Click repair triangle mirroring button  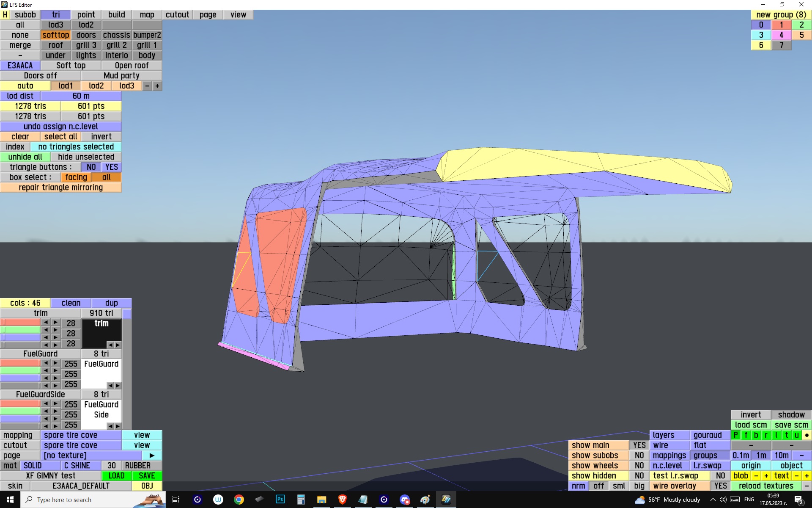[x=61, y=188]
